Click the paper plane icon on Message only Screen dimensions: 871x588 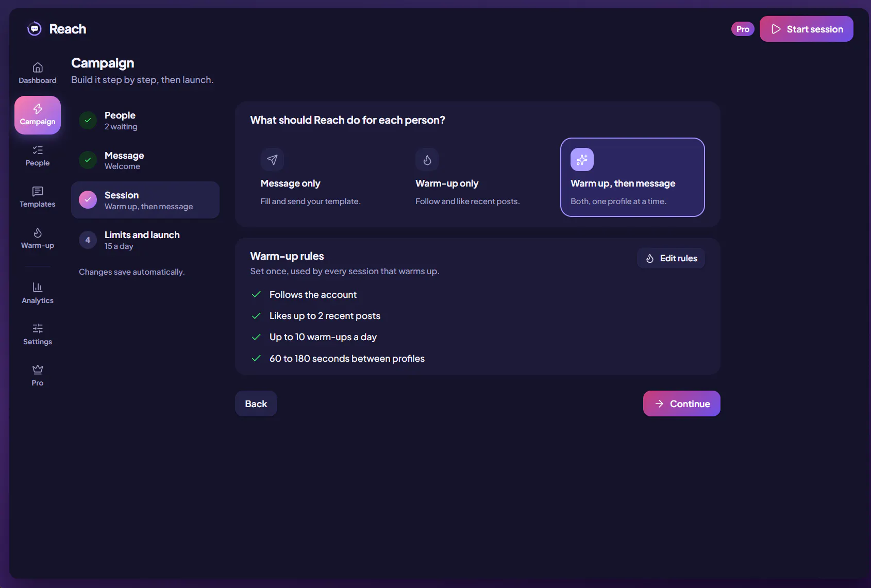pos(272,160)
